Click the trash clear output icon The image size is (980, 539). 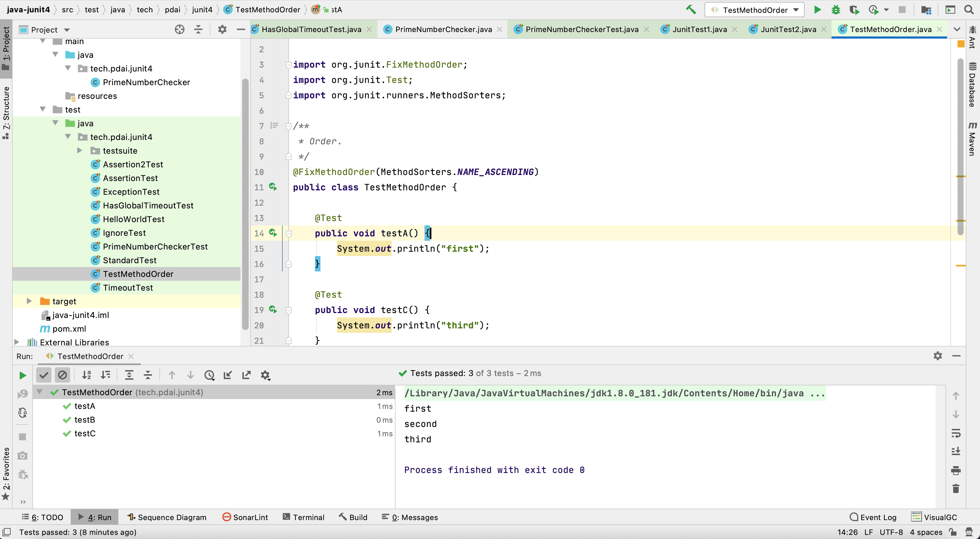coord(956,488)
